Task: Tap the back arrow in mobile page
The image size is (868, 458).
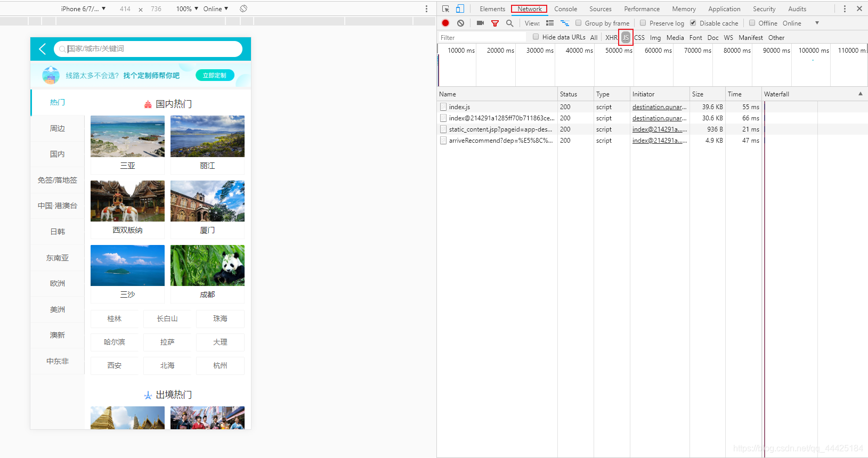Action: tap(43, 49)
